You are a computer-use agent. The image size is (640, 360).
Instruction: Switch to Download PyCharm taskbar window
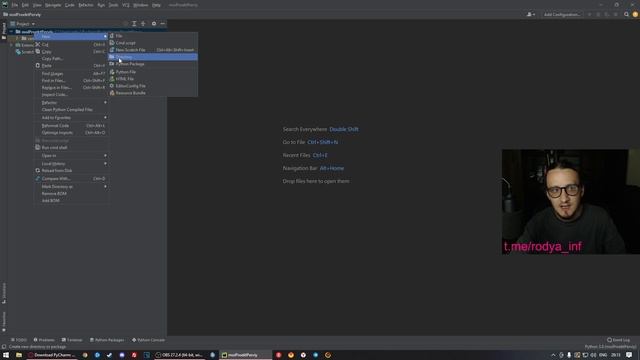pos(52,355)
